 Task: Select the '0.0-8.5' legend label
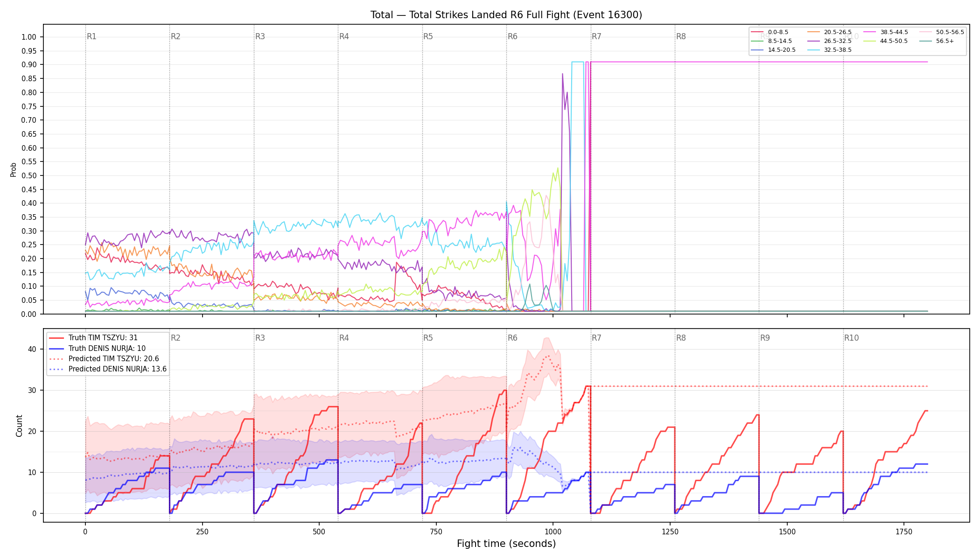point(778,32)
